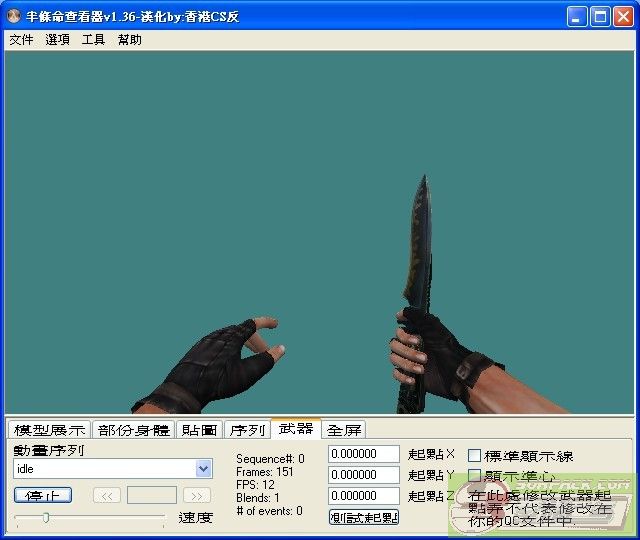Open the 文件 (File) menu
The width and height of the screenshot is (640, 540).
point(21,40)
